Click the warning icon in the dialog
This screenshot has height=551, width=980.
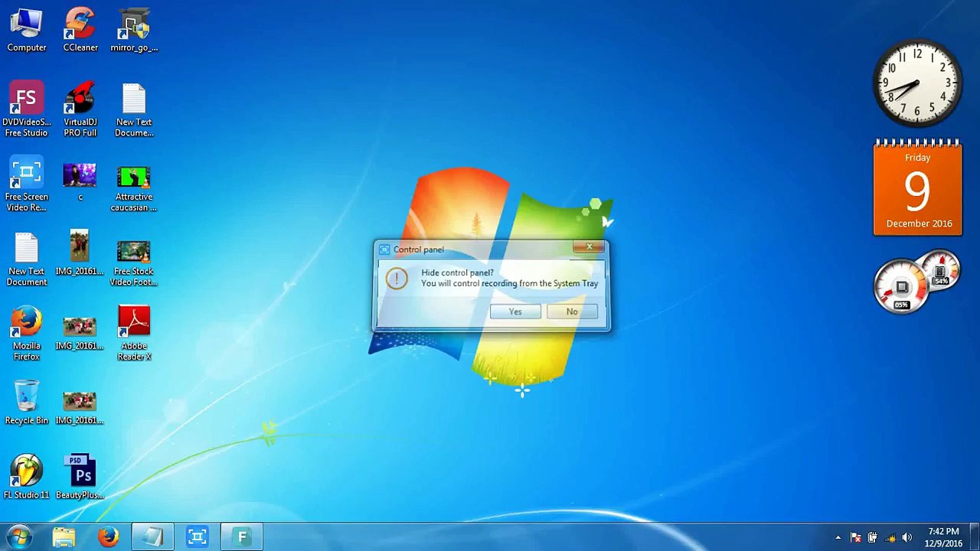(x=397, y=278)
